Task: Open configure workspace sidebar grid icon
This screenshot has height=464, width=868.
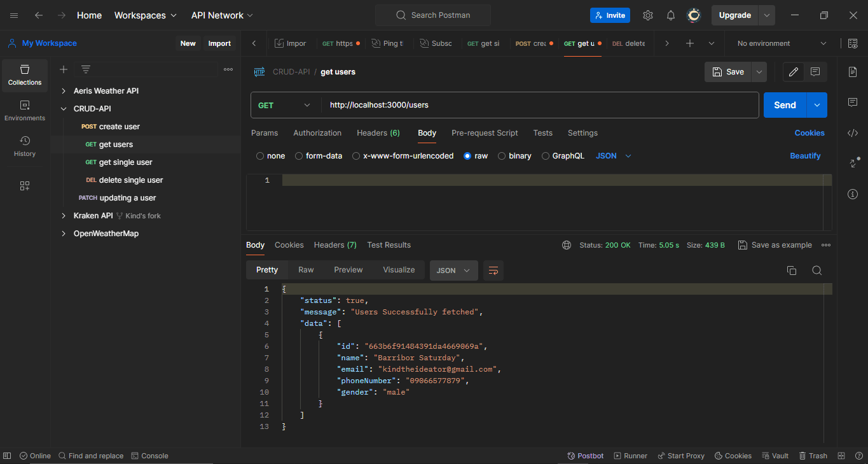Action: (25, 186)
